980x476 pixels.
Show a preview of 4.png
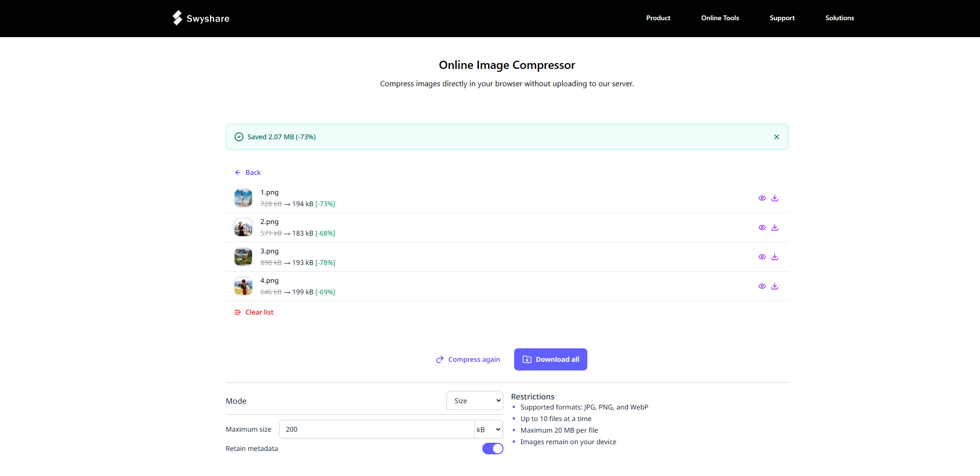762,286
